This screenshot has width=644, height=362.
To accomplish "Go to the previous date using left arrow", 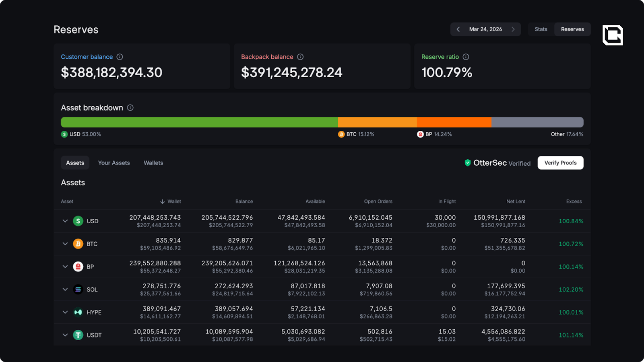I will click(x=458, y=29).
